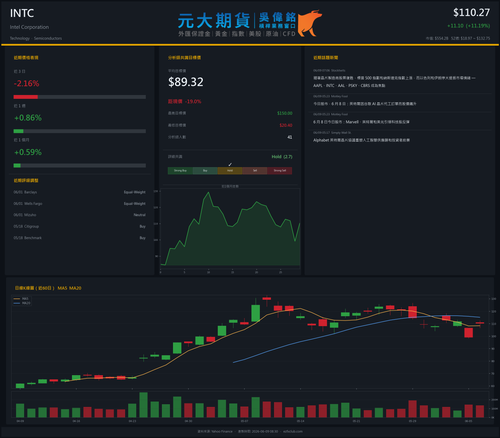The height and width of the screenshot is (438, 500).
Task: Click the orange bull logo icon
Action: (x=310, y=23)
